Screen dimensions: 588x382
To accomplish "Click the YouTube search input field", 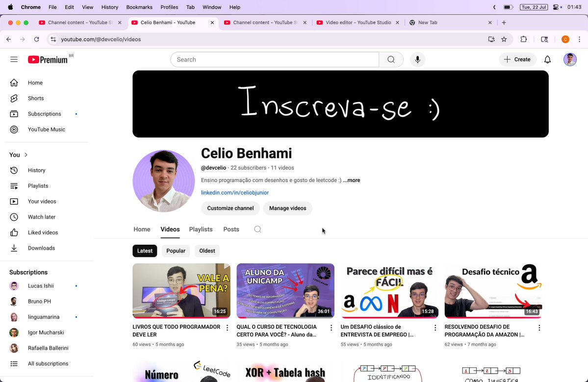I will click(x=275, y=60).
